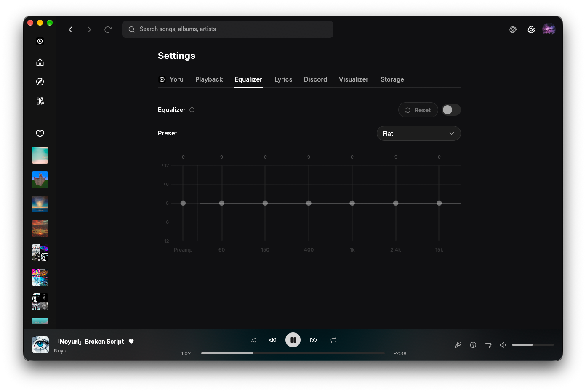Viewport: 586px width, 392px height.
Task: Open Liked songs heart in sidebar
Action: click(40, 134)
